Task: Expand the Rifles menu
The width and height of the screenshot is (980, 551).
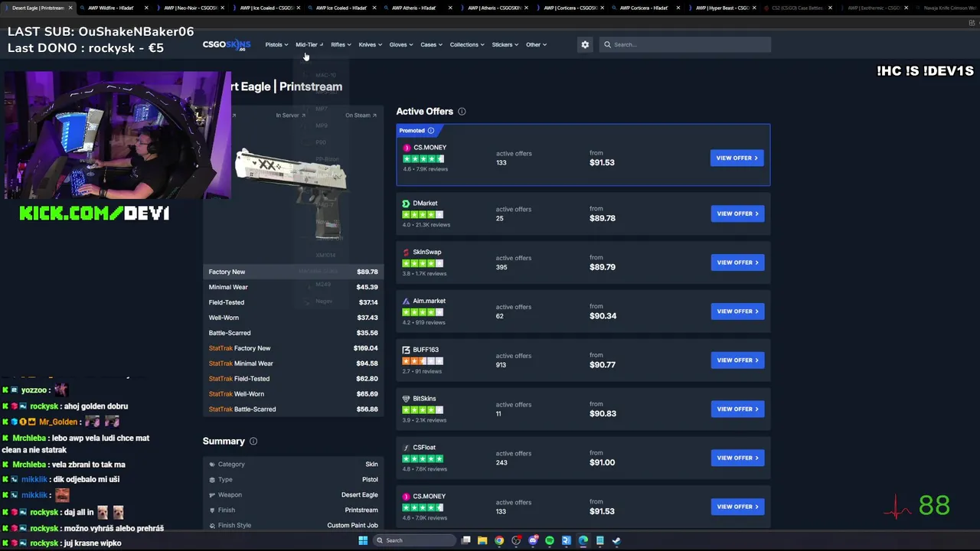Action: click(x=341, y=44)
